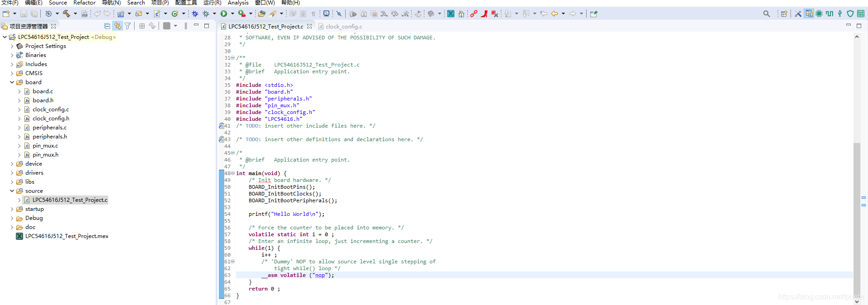
Task: Click the red chain link icon
Action: tap(474, 14)
